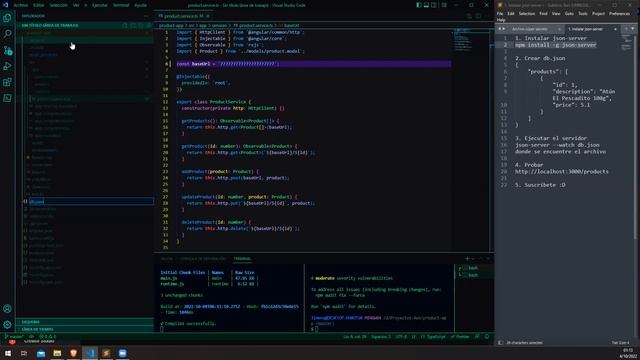Viewport: 640px width, 360px height.
Task: Open the View menu in Sublime Text
Action: [556, 13]
